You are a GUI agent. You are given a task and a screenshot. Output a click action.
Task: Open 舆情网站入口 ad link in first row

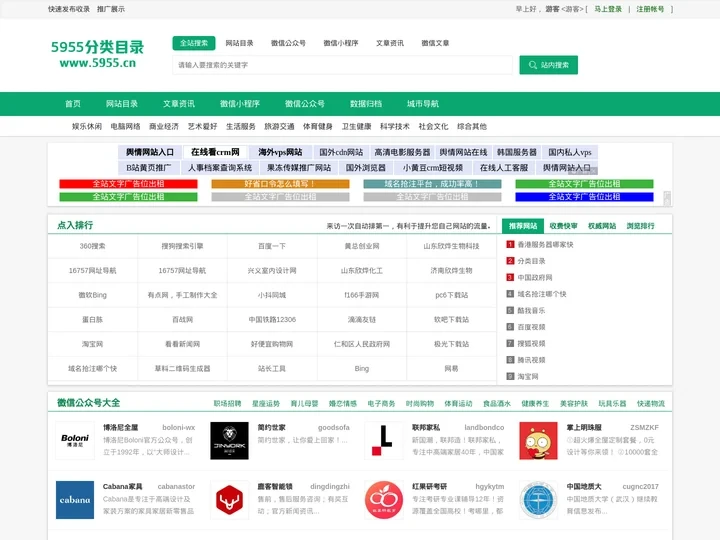[150, 152]
